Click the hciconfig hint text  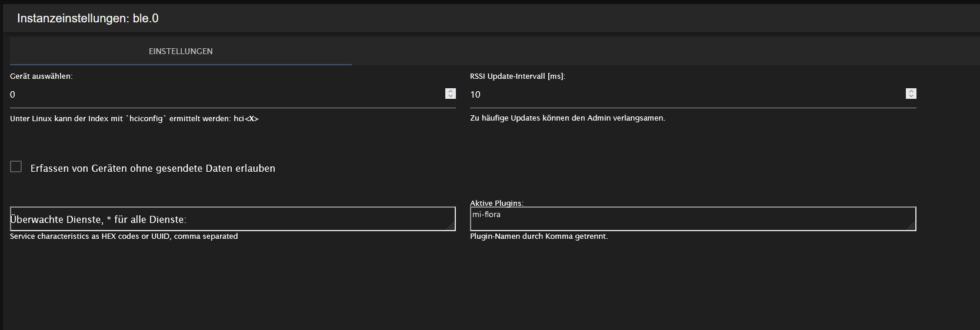pos(134,119)
